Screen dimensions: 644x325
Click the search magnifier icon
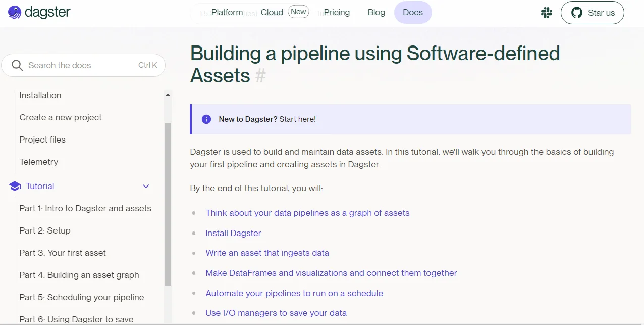17,66
